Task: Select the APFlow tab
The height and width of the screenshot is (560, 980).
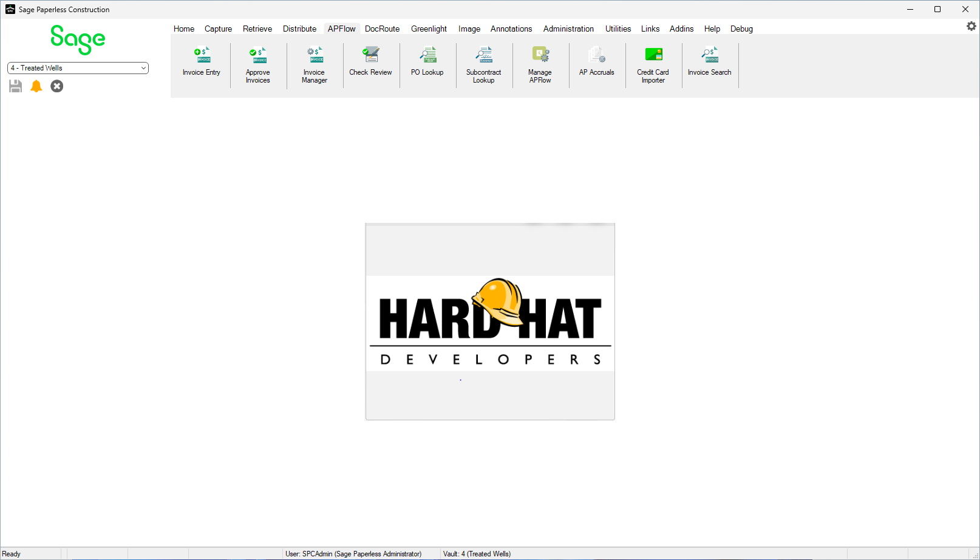Action: 342,29
